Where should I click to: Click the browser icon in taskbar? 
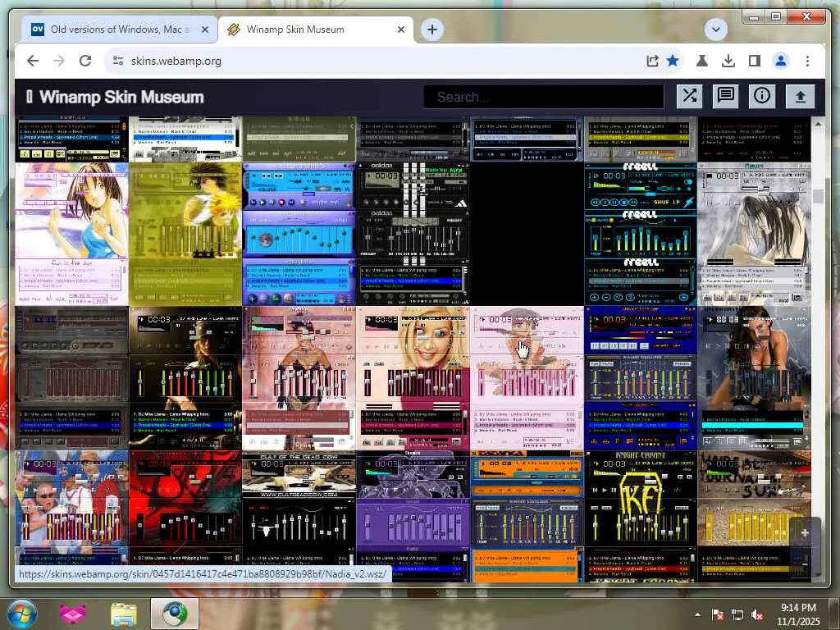pos(175,614)
